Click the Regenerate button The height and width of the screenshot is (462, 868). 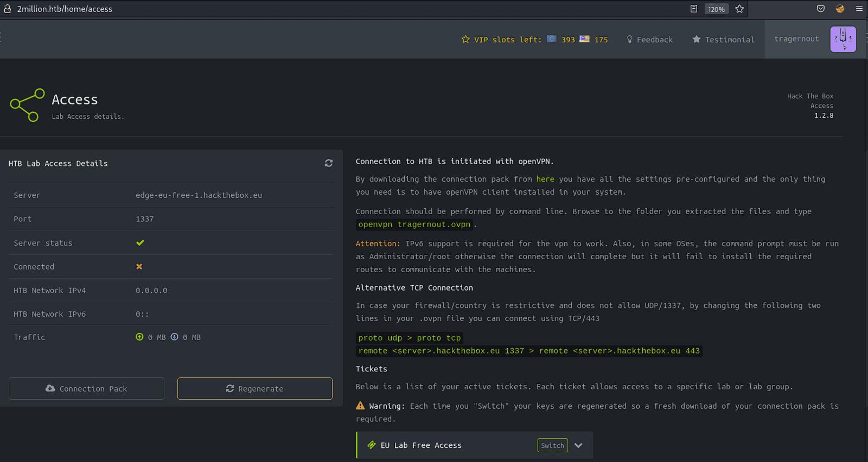(x=255, y=389)
